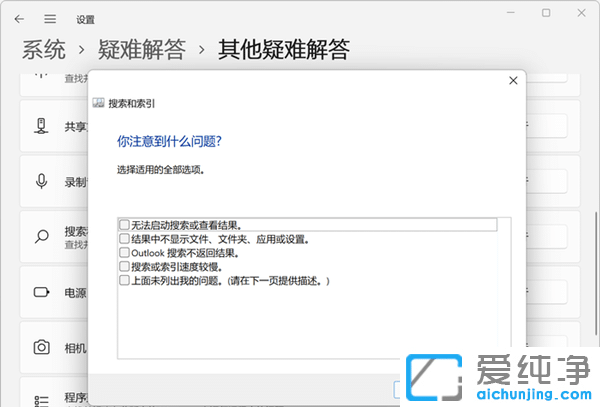Click the program compatibility list icon

point(42,399)
